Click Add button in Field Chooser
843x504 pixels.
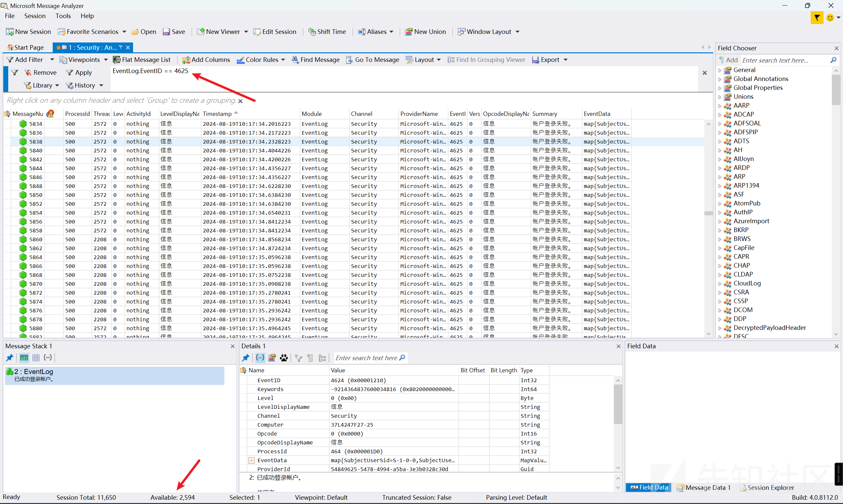point(728,60)
